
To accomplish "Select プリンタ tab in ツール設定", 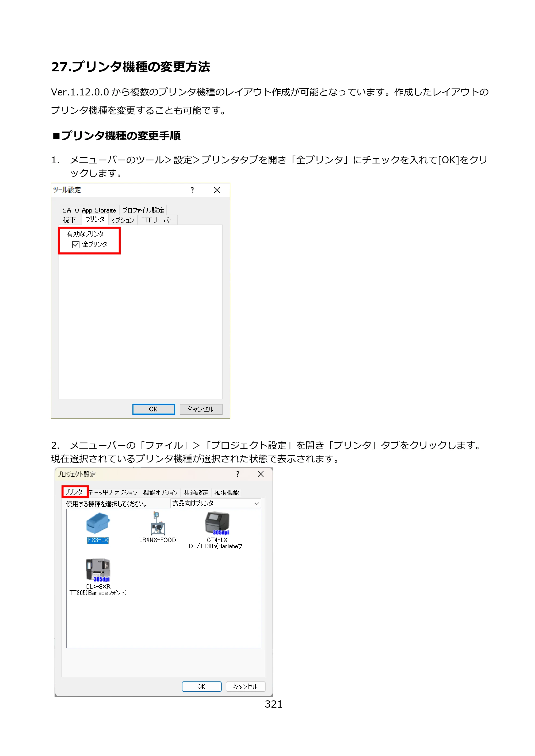I will (x=95, y=219).
